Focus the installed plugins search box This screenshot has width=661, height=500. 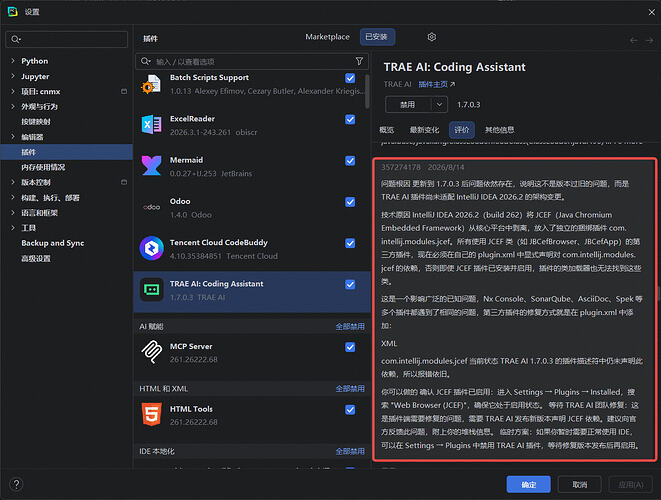click(x=252, y=62)
